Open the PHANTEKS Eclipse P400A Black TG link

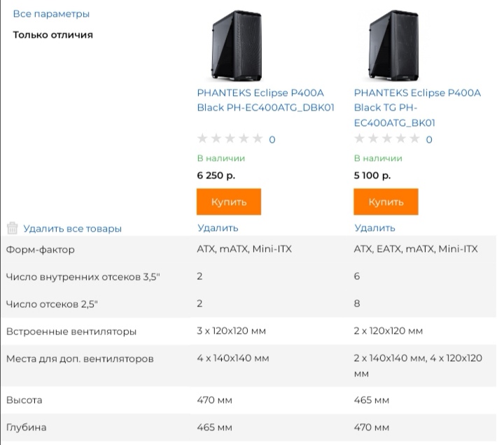pyautogui.click(x=417, y=108)
